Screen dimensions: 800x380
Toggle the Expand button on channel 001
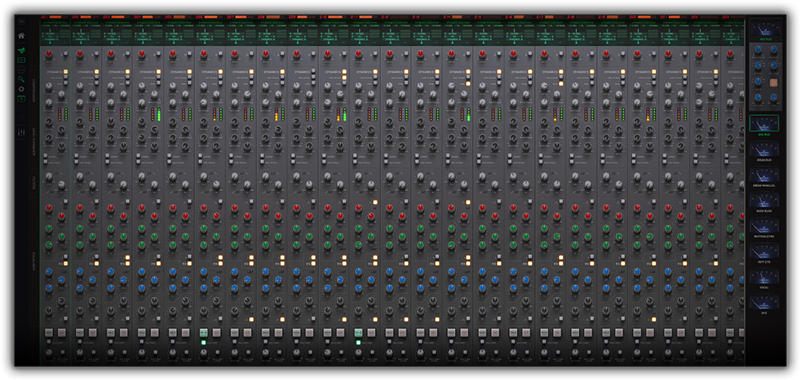pos(46,155)
